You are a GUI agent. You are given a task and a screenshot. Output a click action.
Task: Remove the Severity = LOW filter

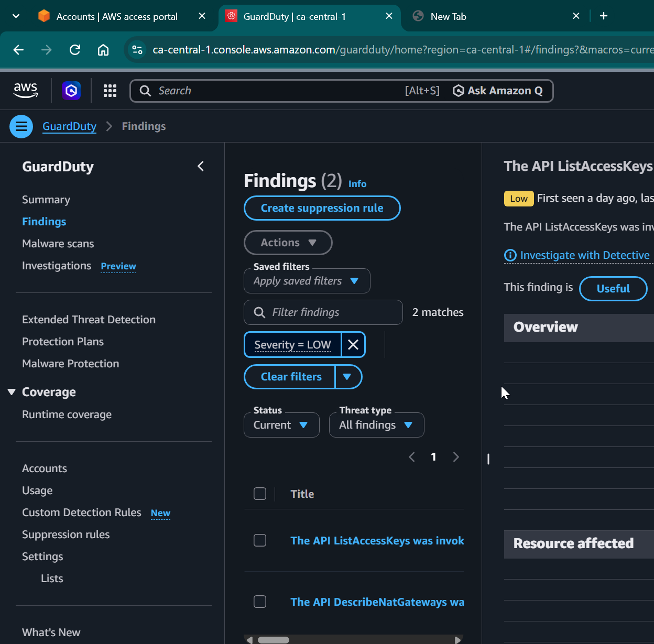point(353,345)
